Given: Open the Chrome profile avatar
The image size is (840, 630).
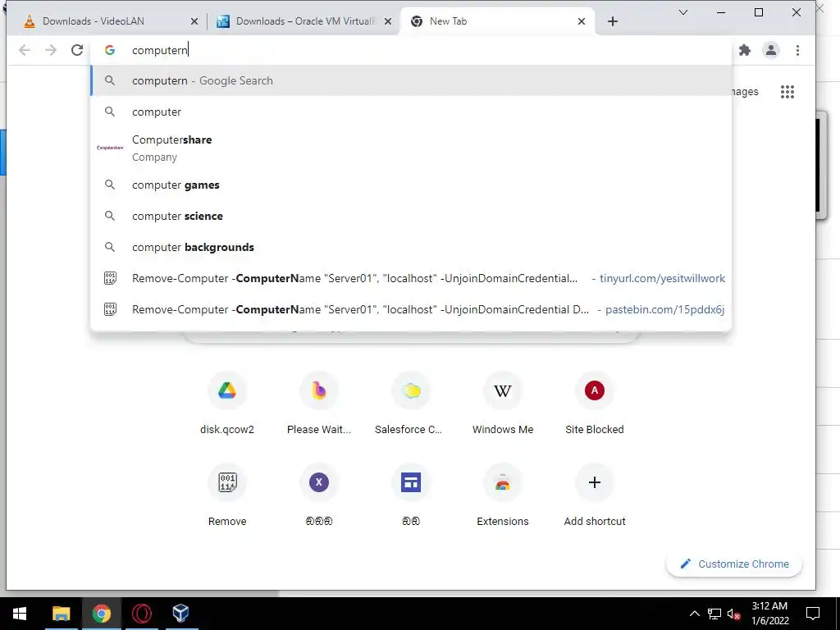Looking at the screenshot, I should [771, 50].
